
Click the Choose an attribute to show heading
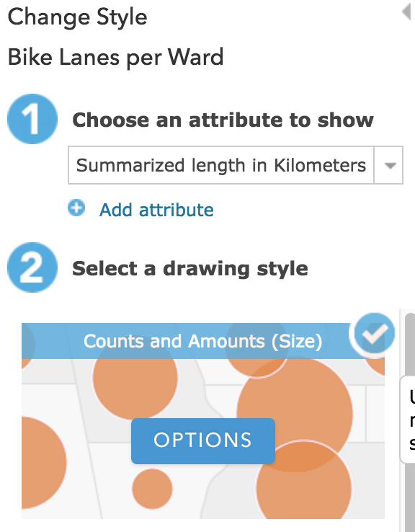tap(223, 120)
